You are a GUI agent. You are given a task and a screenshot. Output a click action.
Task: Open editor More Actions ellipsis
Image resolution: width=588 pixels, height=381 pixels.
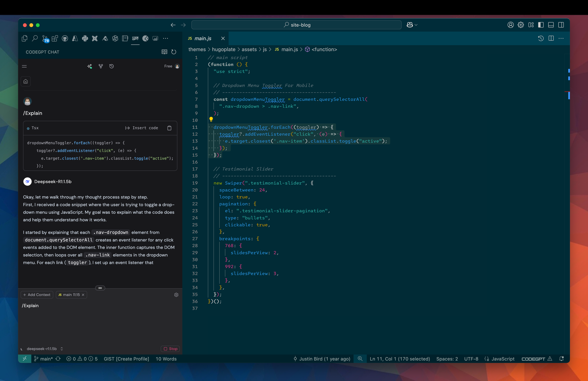point(561,38)
